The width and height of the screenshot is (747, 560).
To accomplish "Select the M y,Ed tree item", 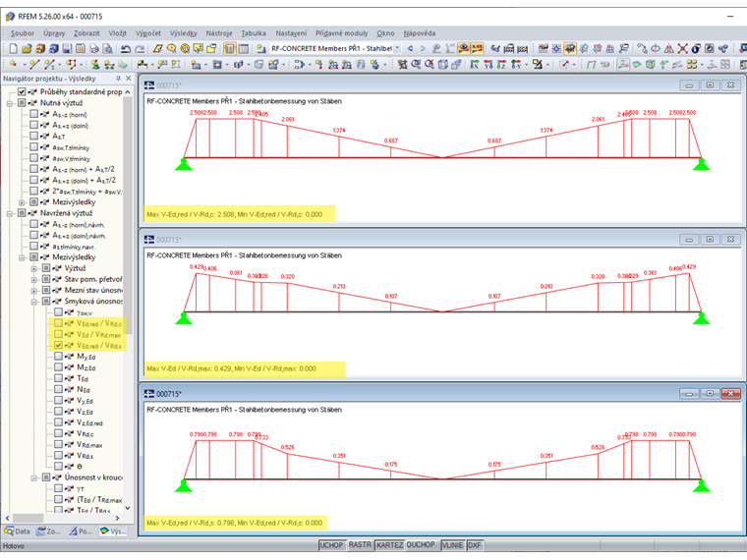I will coord(86,357).
